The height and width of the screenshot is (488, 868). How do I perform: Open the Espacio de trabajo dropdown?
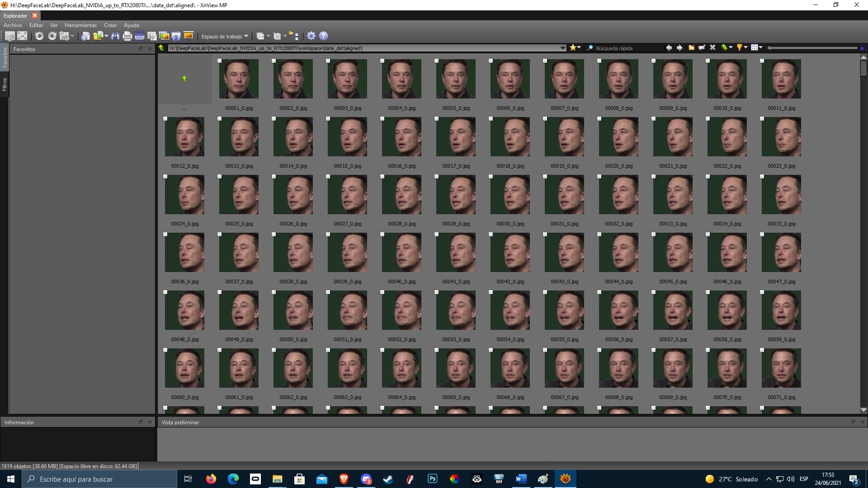225,36
